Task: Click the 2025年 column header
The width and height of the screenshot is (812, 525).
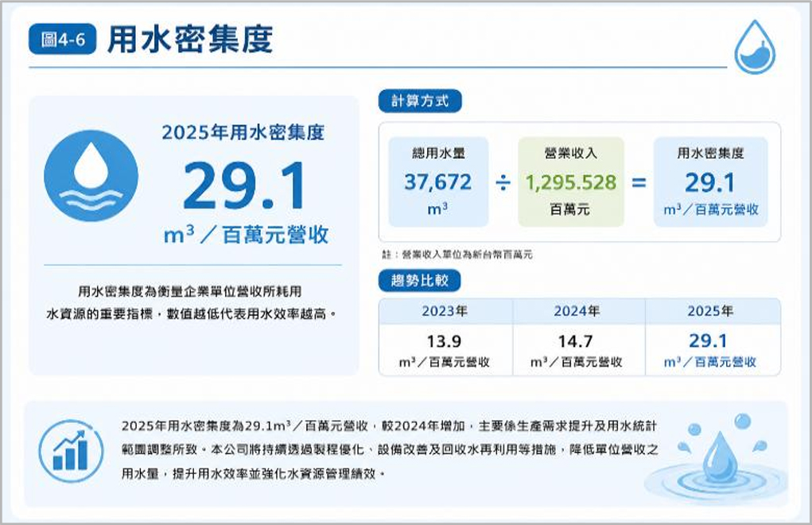Action: pyautogui.click(x=710, y=311)
